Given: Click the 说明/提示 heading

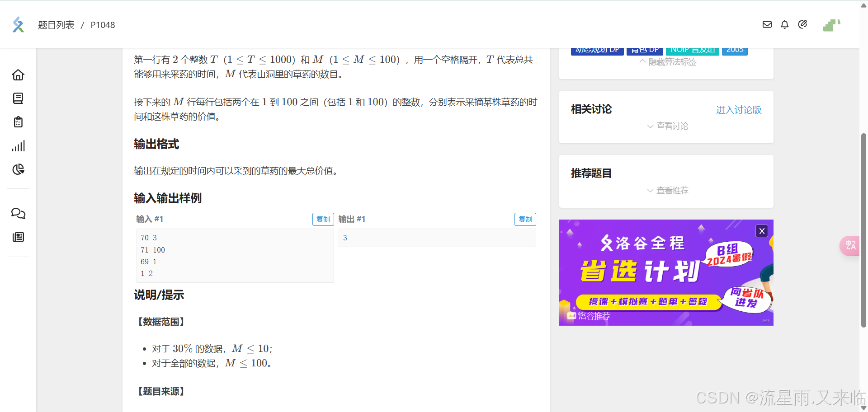Looking at the screenshot, I should coord(159,295).
